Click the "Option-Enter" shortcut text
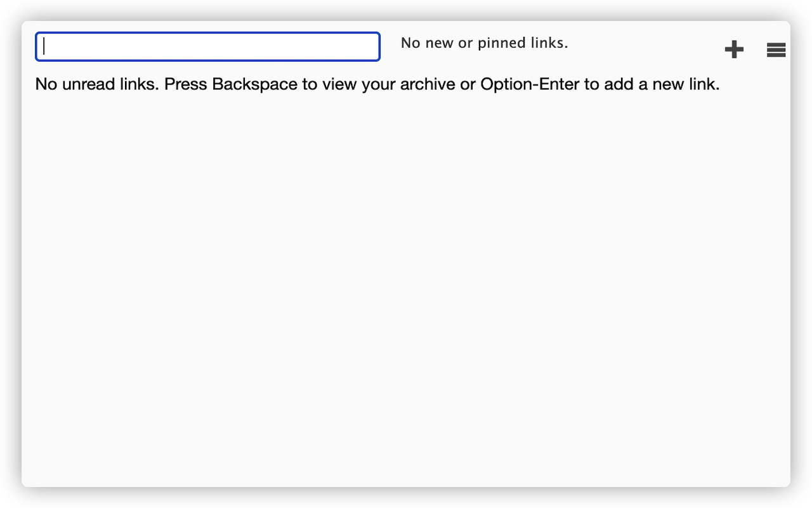 530,84
